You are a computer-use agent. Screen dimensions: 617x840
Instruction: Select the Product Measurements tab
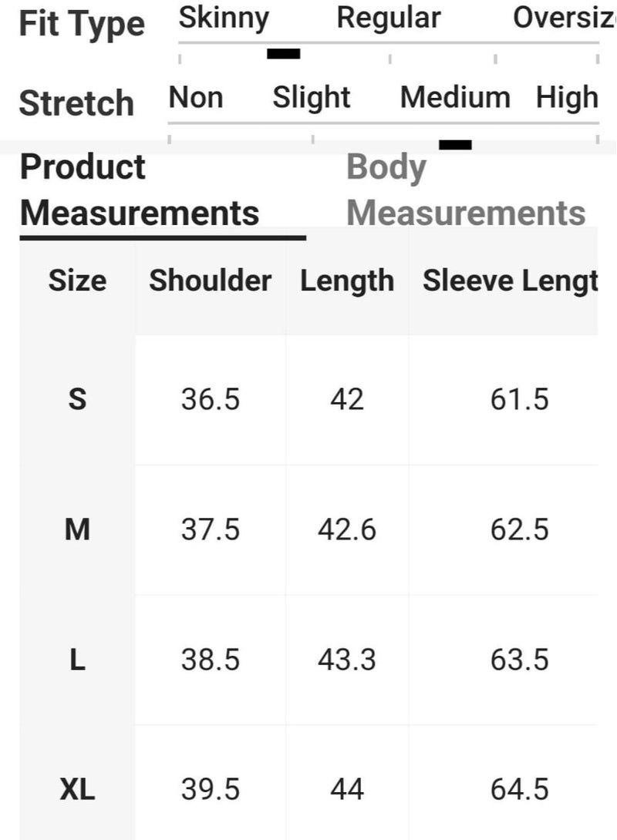[x=140, y=190]
